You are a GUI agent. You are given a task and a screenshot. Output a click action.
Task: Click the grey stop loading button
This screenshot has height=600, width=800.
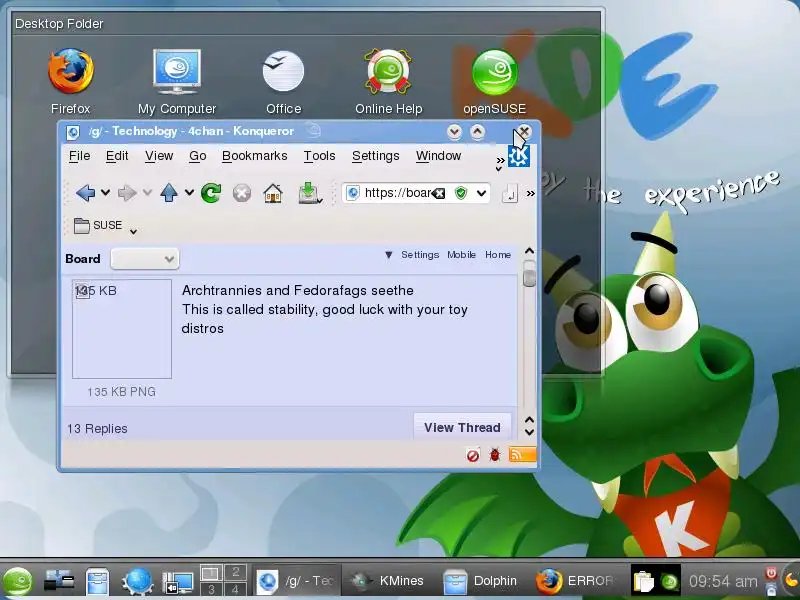(242, 193)
